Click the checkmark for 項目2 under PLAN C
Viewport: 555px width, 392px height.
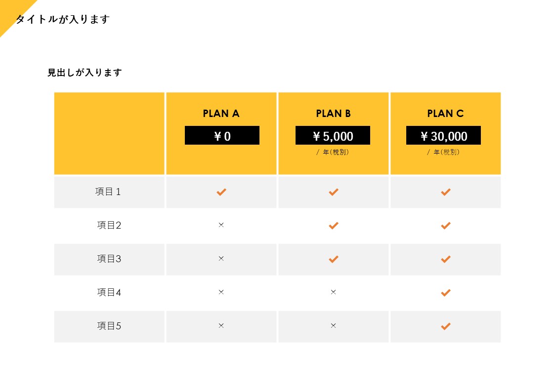[446, 226]
